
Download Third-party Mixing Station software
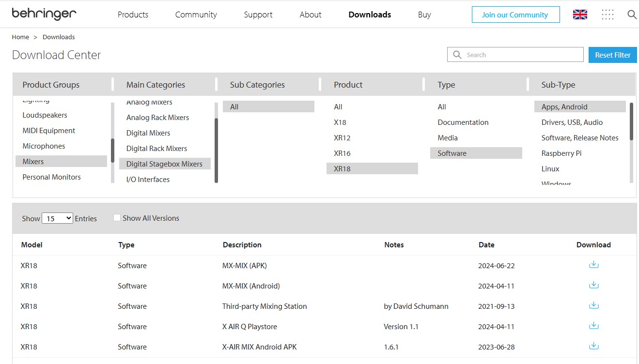point(593,305)
